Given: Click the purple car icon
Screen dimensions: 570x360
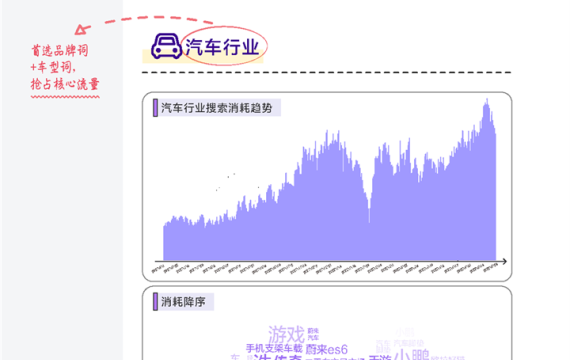Looking at the screenshot, I should click(166, 46).
